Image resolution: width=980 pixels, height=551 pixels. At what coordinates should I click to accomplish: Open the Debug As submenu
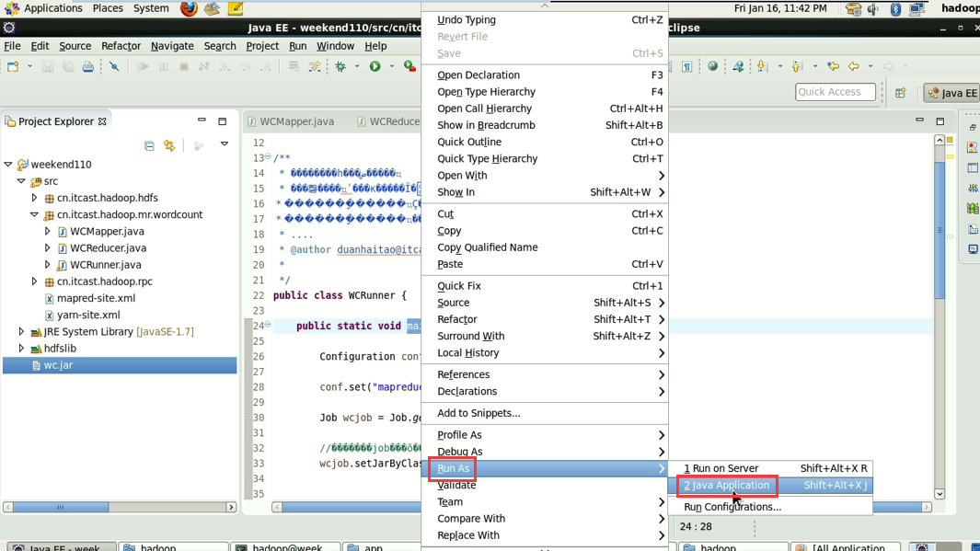point(545,452)
